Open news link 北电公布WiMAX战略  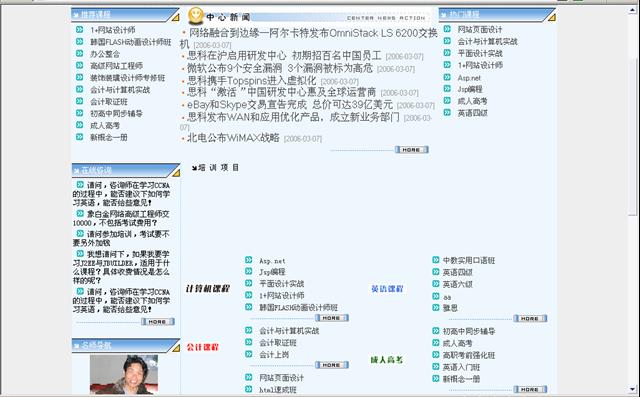tap(233, 138)
